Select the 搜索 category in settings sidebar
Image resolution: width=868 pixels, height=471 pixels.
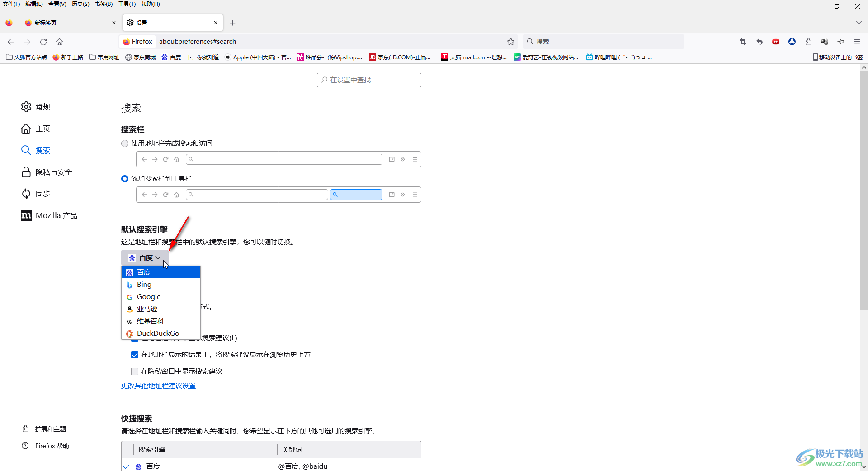(36, 150)
